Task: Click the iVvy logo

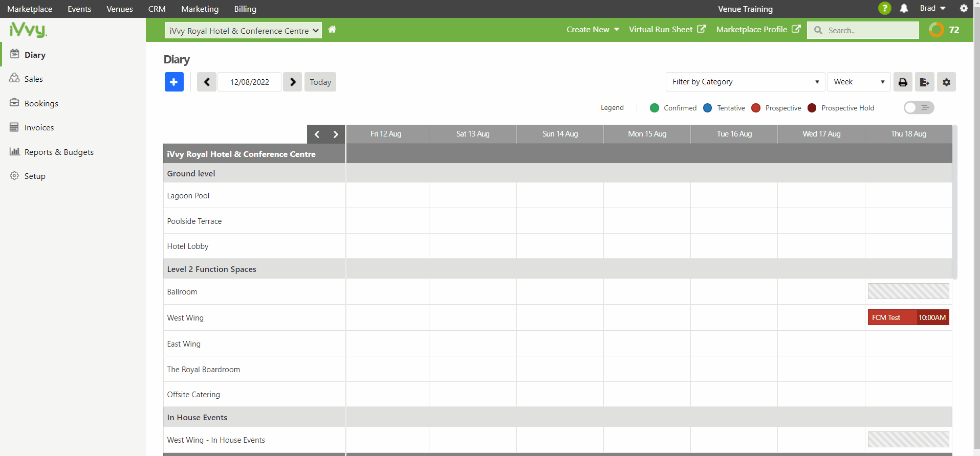Action: 28,30
